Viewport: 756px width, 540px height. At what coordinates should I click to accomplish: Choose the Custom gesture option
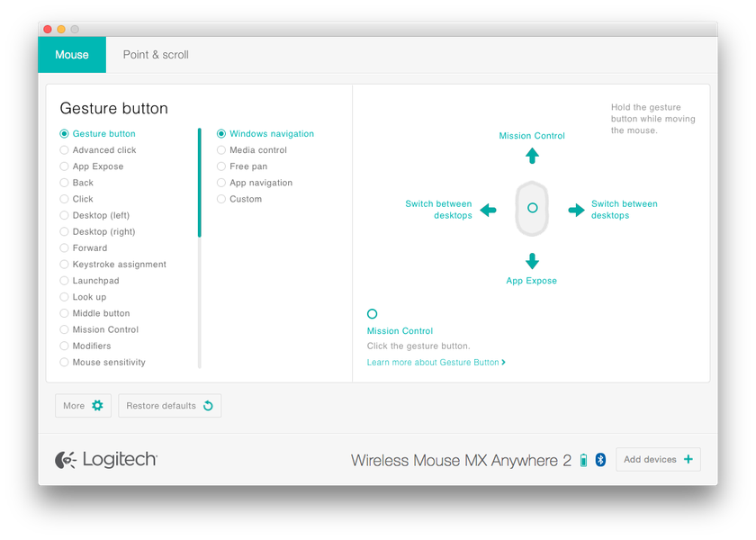point(221,199)
